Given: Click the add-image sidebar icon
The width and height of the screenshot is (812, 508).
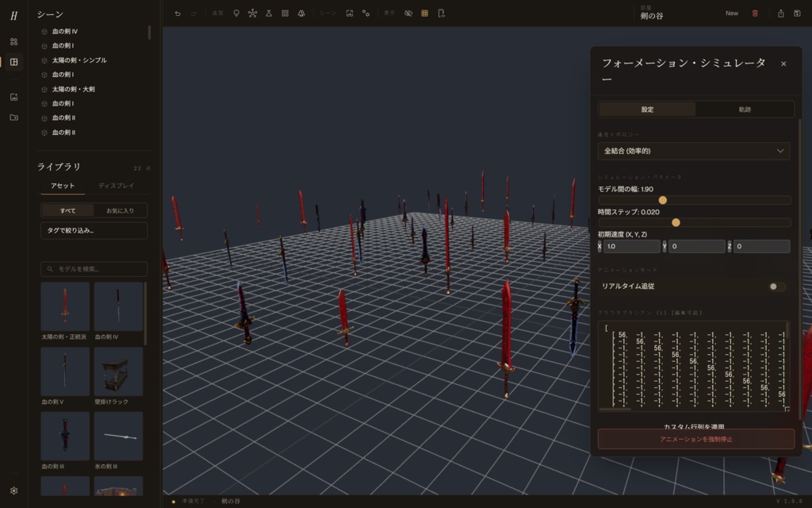Looking at the screenshot, I should [x=14, y=97].
